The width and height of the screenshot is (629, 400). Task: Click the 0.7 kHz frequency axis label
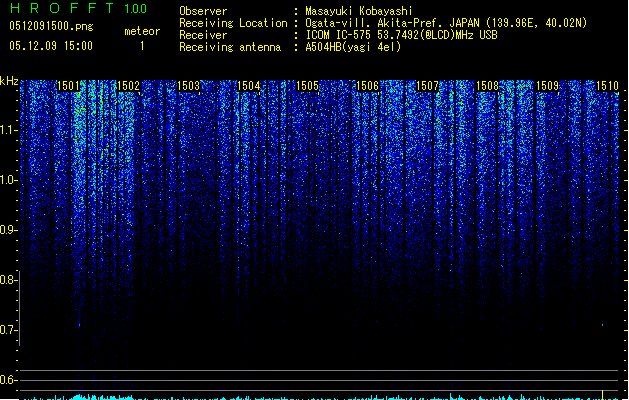[x=8, y=330]
